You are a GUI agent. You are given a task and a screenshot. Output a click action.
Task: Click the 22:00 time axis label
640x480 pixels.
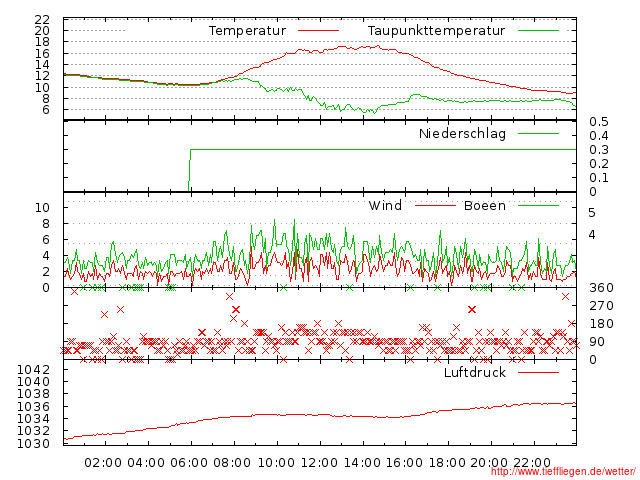(532, 463)
